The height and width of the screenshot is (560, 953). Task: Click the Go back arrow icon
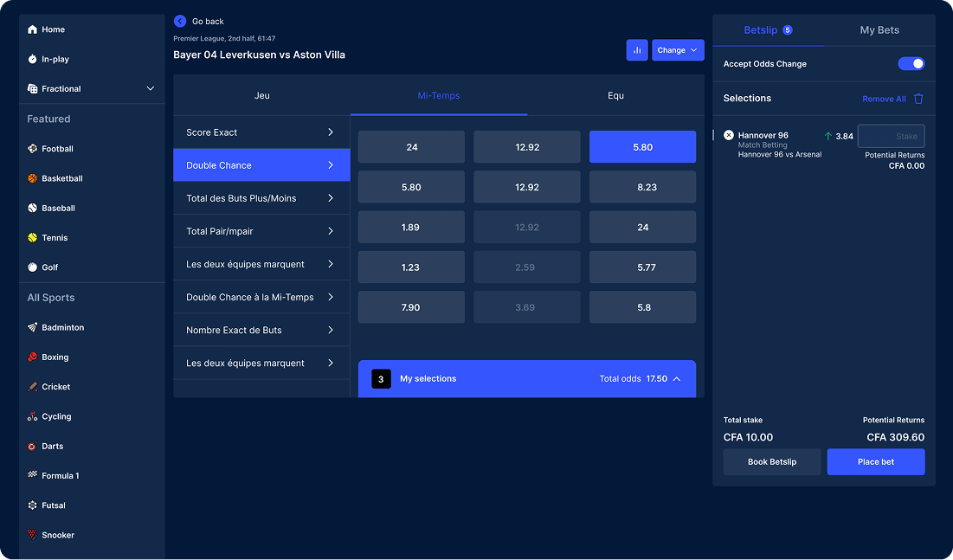(x=180, y=21)
